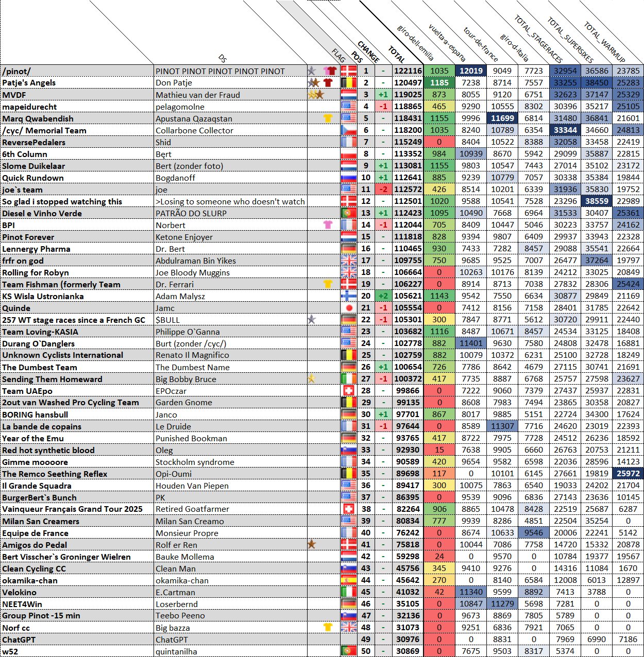The height and width of the screenshot is (657, 644).
Task: Click the dark green 1185 cell for Patje's Angels
Action: click(x=439, y=82)
